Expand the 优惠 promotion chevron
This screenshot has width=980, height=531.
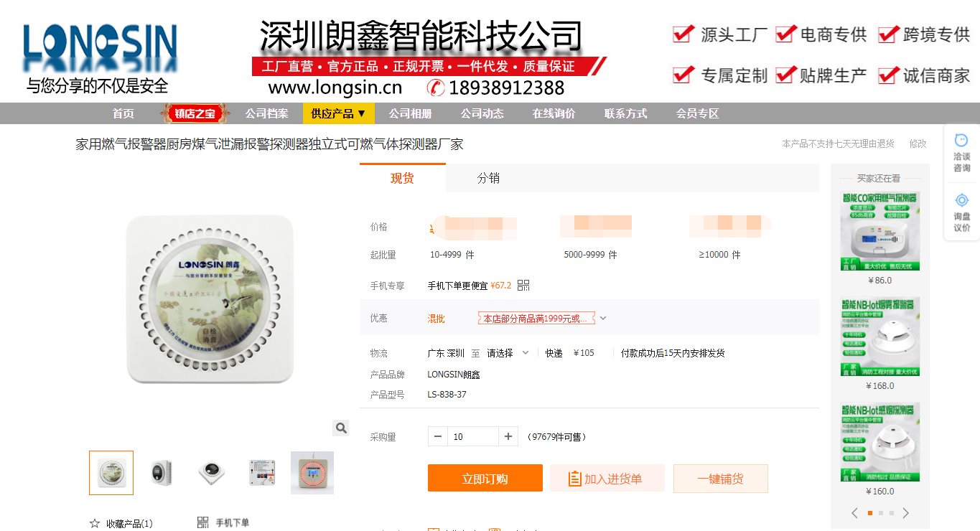point(603,318)
